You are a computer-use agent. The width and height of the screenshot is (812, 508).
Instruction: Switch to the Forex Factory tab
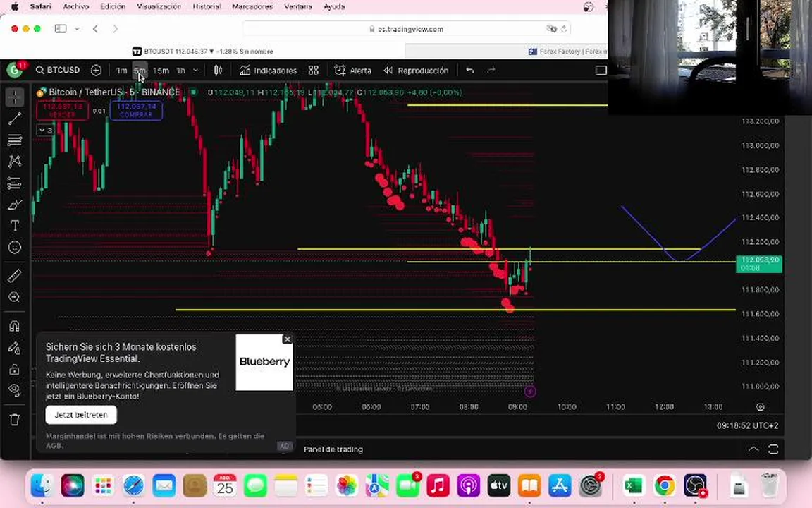(567, 52)
